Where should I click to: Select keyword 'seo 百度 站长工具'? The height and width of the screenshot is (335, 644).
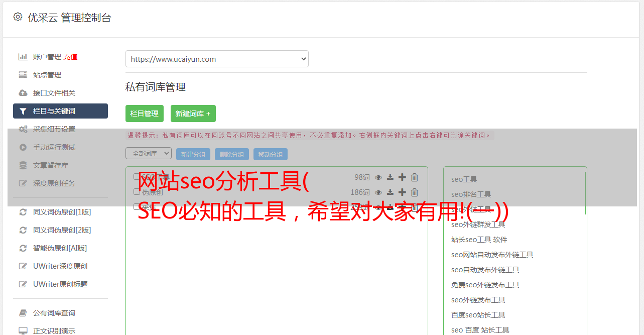pos(480,330)
